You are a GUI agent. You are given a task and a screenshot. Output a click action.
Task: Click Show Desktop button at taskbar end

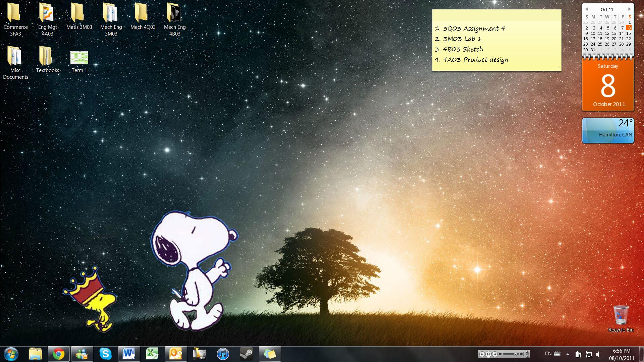pyautogui.click(x=641, y=354)
